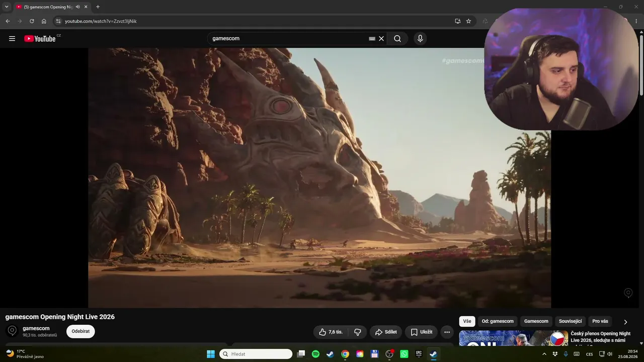This screenshot has width=644, height=362.
Task: Clear the gamescom search query
Action: pos(381,39)
